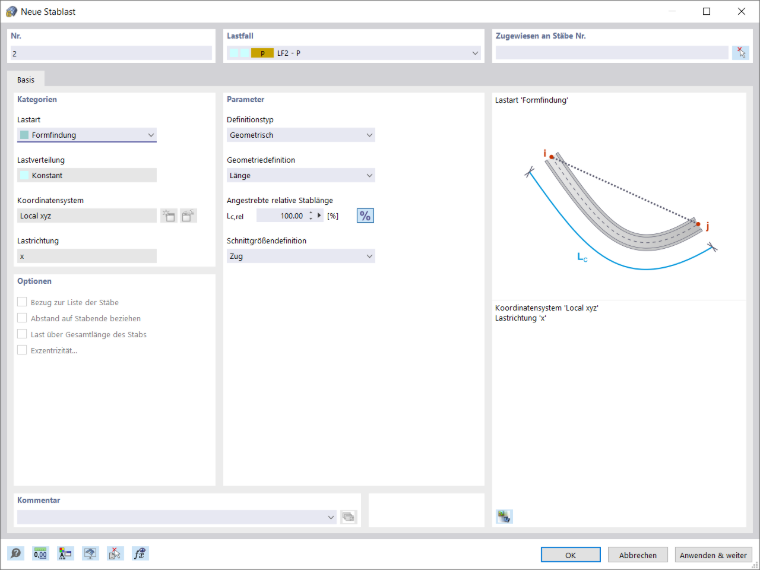
Task: Enable 'Bezug zur Liste der Stäbe' checkbox
Action: tap(22, 302)
